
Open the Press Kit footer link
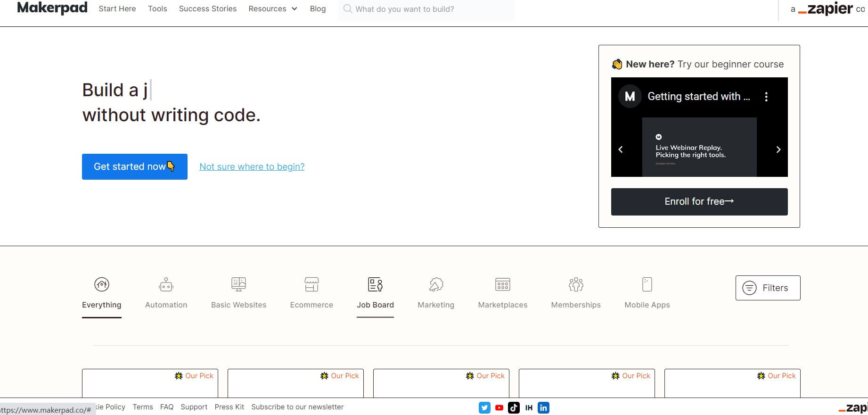point(229,407)
